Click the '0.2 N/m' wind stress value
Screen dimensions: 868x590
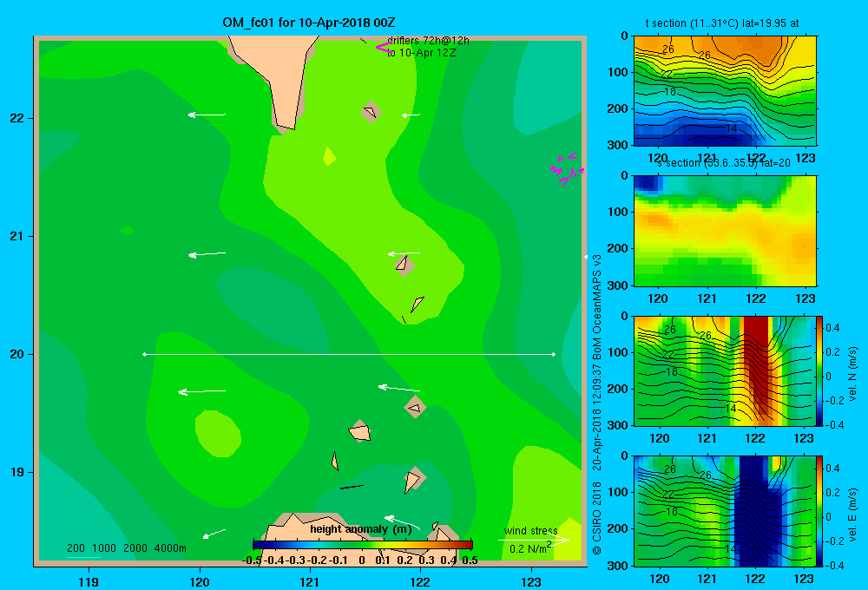529,548
